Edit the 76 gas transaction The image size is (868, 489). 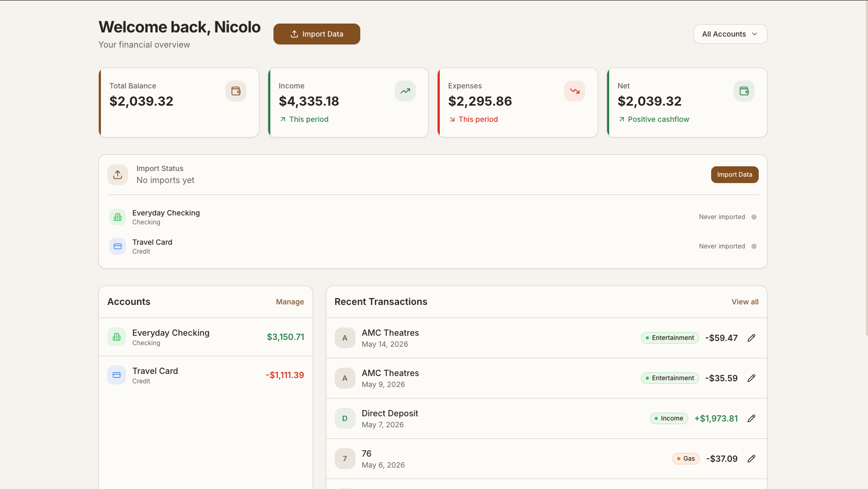pos(751,459)
